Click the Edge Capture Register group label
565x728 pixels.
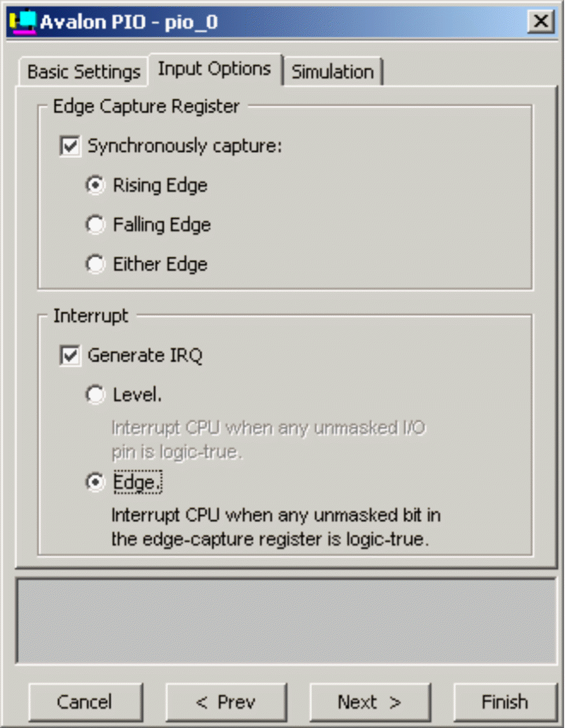(146, 106)
